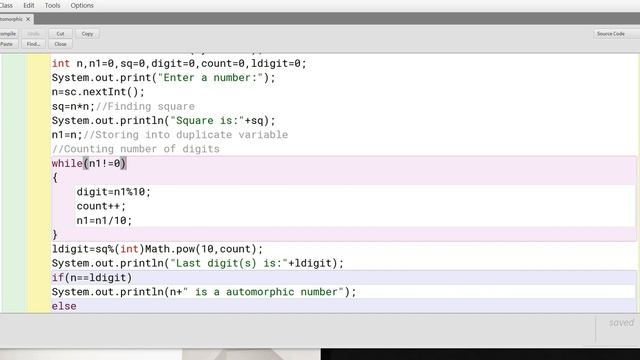Click the closing brace of the while block
640x360 pixels.
tap(55, 235)
